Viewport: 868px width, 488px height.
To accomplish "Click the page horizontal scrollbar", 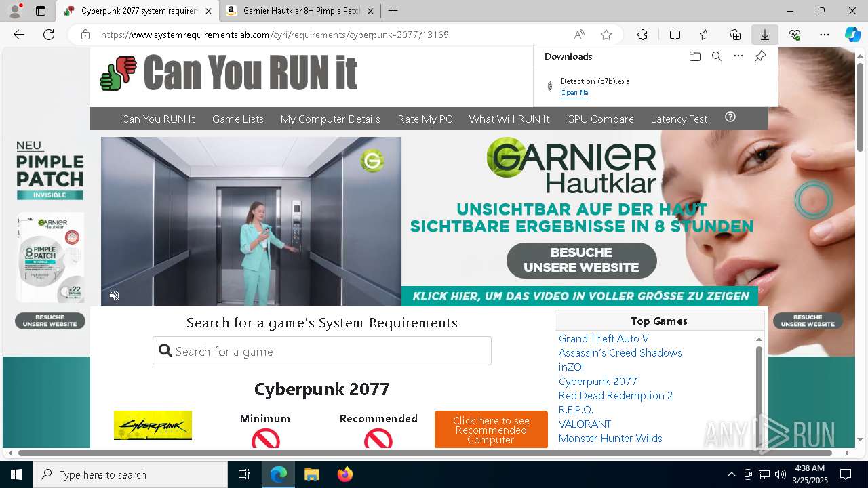I will pos(425,453).
